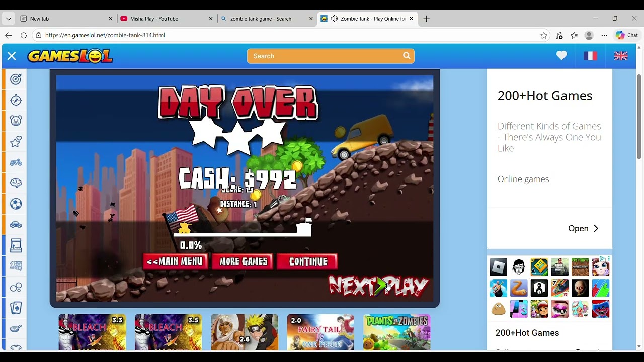The image size is (644, 362).
Task: Close the sidebar with the X icon
Action: [12, 56]
